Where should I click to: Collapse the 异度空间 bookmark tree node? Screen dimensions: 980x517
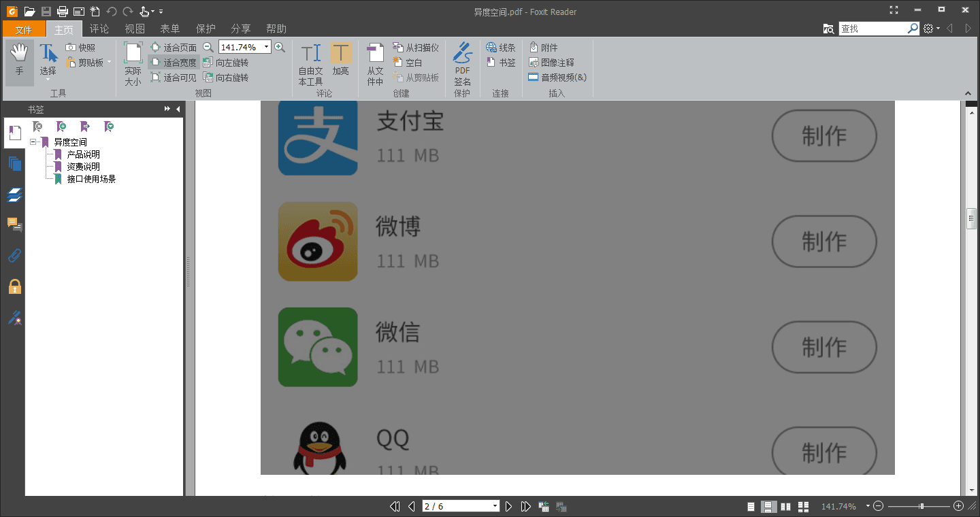33,142
